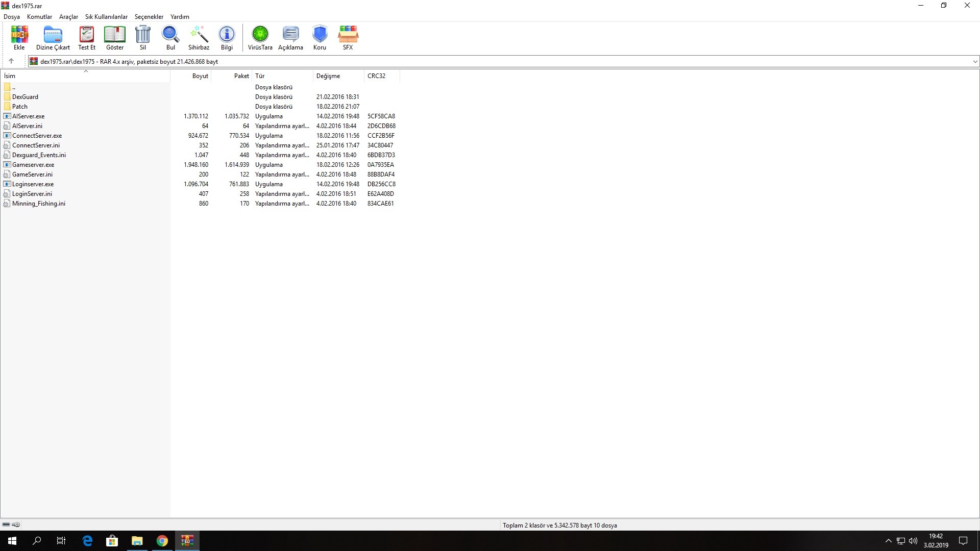Click the taskbar clock and date
Viewport: 980px width, 551px height.
coord(936,541)
